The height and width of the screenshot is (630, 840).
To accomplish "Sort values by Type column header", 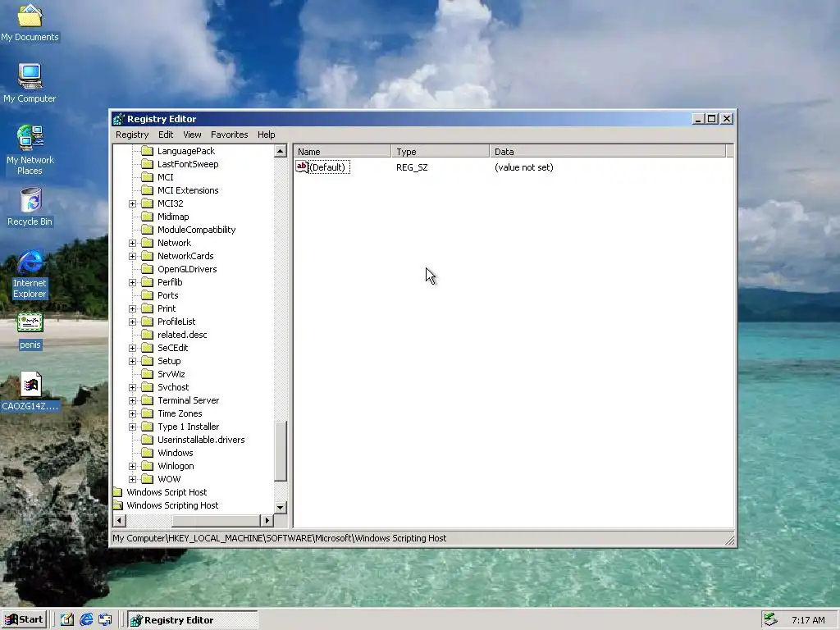I will (440, 152).
